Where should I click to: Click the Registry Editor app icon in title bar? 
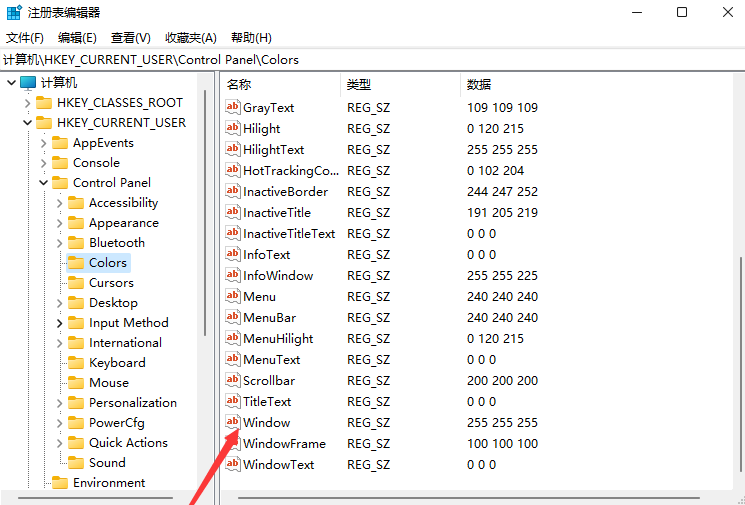point(13,13)
